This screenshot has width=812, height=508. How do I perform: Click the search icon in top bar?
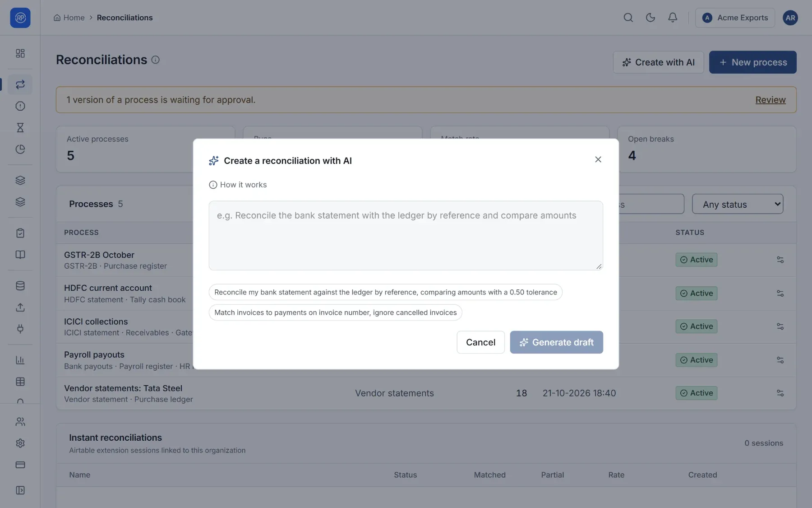[x=628, y=18]
